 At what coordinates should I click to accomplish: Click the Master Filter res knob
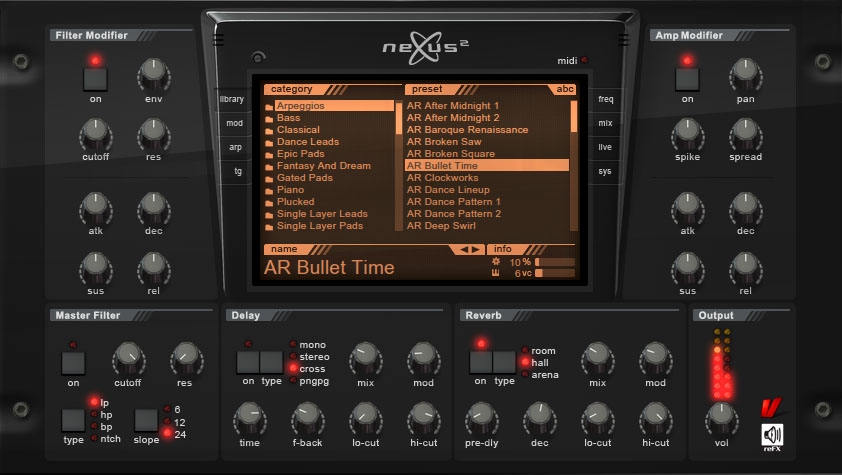pos(185,359)
